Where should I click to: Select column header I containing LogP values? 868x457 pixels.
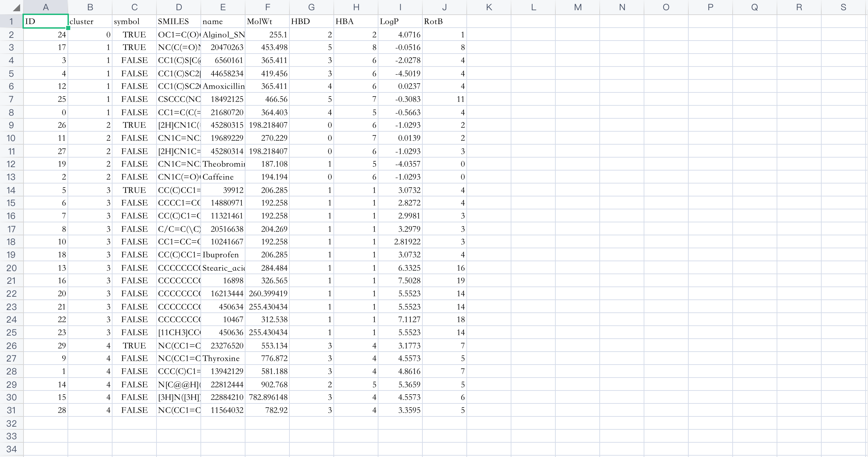coord(400,7)
